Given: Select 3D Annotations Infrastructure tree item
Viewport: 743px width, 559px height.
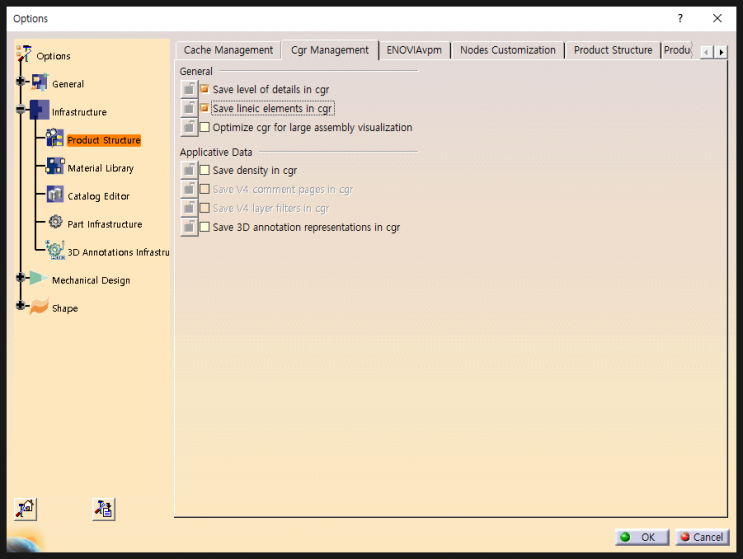Looking at the screenshot, I should [x=118, y=252].
